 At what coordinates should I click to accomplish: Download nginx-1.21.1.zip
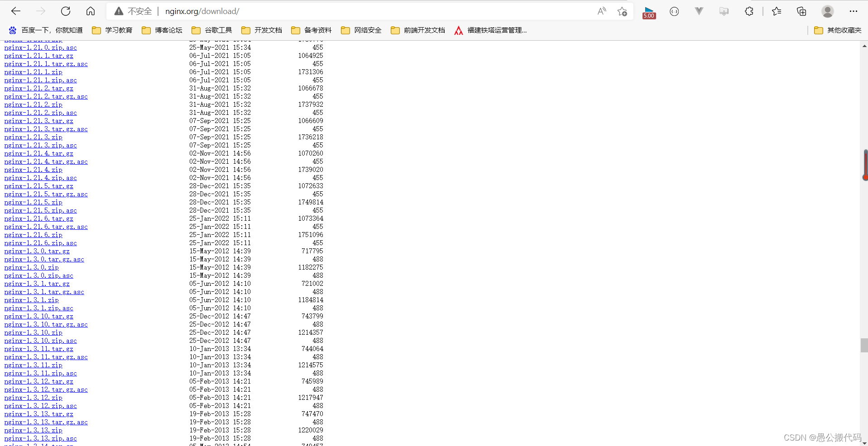[x=34, y=72]
